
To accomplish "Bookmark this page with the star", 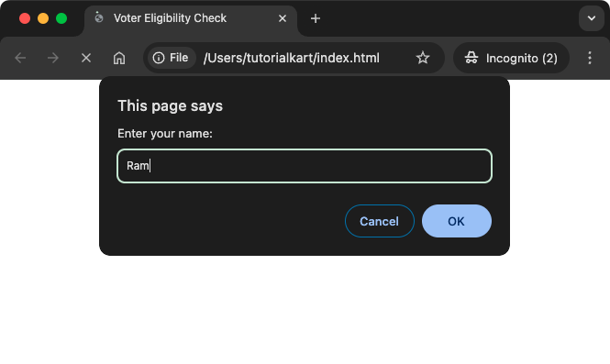I will click(423, 58).
